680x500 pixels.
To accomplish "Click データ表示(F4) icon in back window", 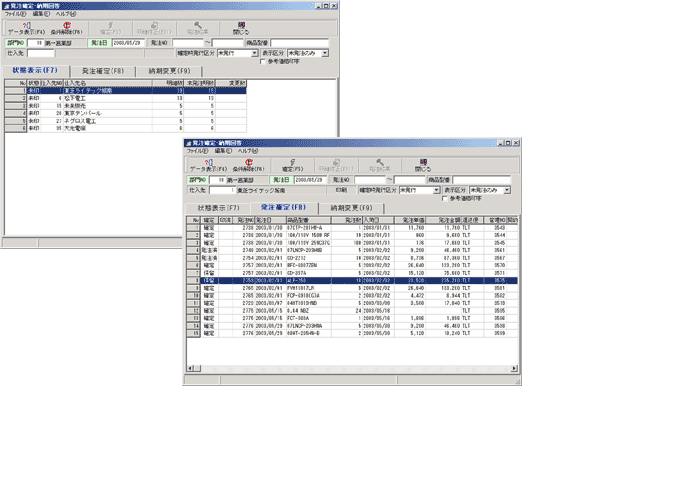I will click(26, 28).
